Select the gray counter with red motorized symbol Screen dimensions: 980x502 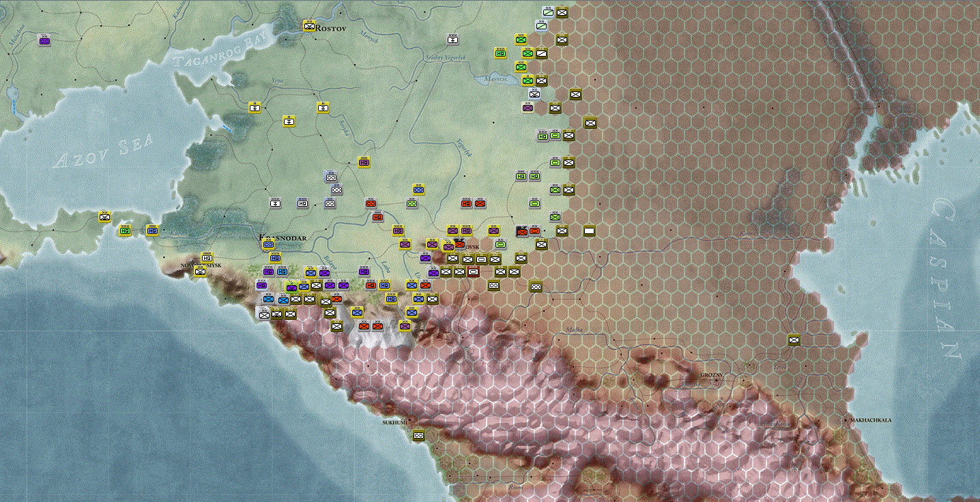coord(371,203)
